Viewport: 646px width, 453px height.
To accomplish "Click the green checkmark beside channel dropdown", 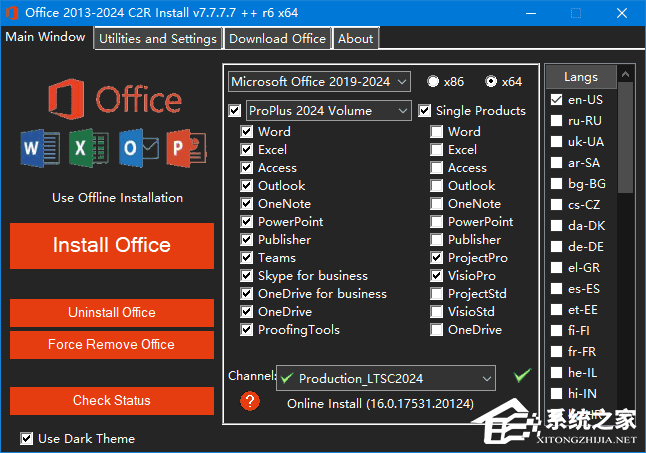I will [522, 375].
